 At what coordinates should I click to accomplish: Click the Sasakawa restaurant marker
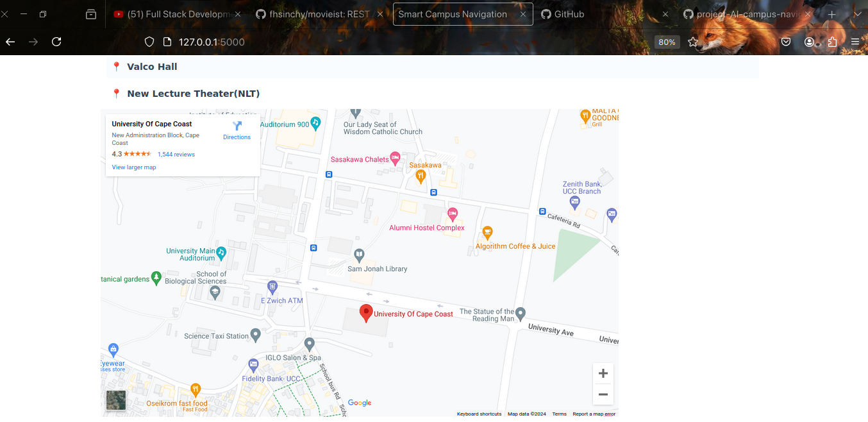pyautogui.click(x=421, y=175)
